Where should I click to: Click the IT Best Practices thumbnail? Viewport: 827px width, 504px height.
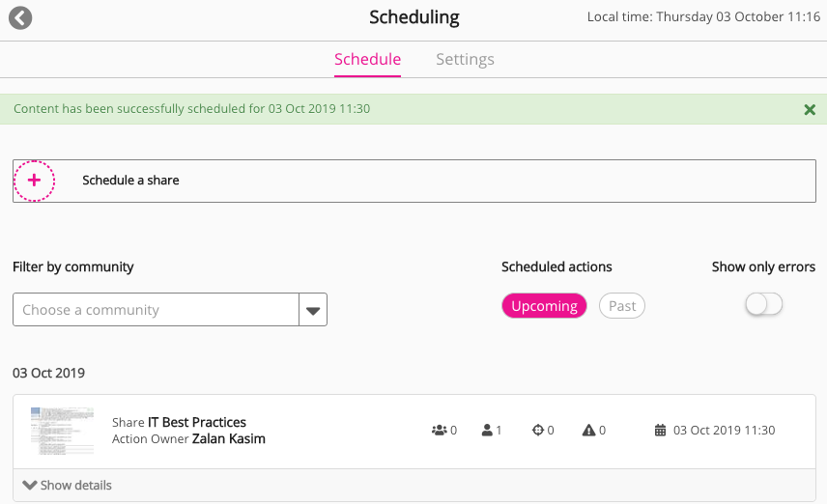pyautogui.click(x=62, y=431)
